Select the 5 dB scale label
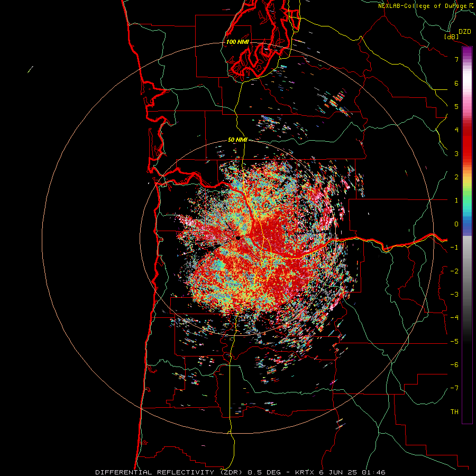The image size is (476, 476). click(456, 106)
